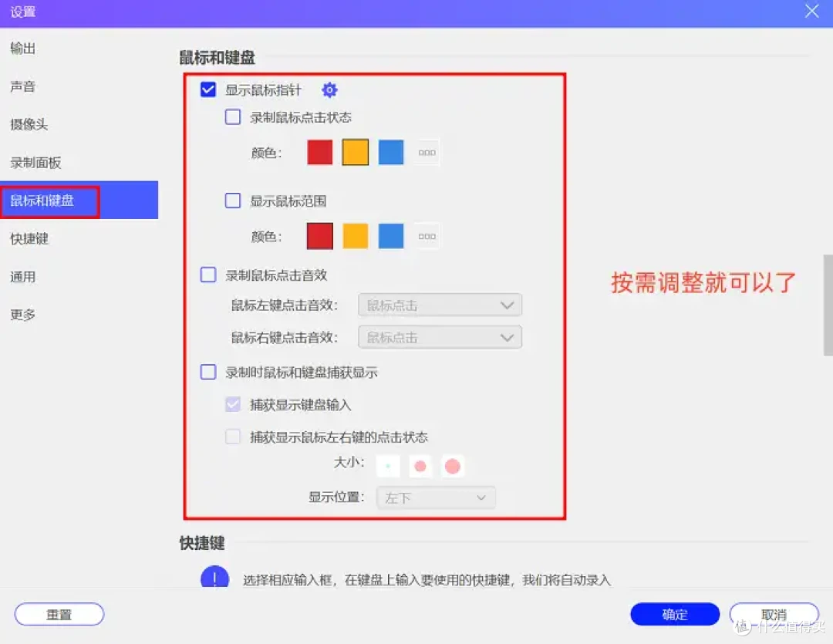833x644 pixels.
Task: Open more colors for mouse range
Action: tap(427, 236)
